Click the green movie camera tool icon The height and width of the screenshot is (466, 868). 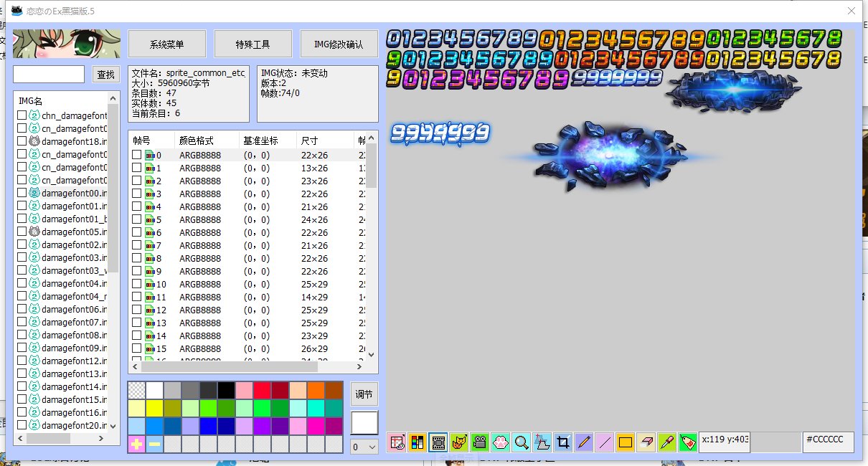[x=480, y=442]
